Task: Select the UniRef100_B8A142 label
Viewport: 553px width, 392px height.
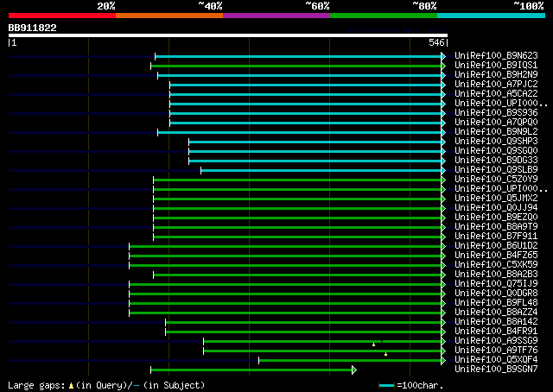Action: click(496, 322)
